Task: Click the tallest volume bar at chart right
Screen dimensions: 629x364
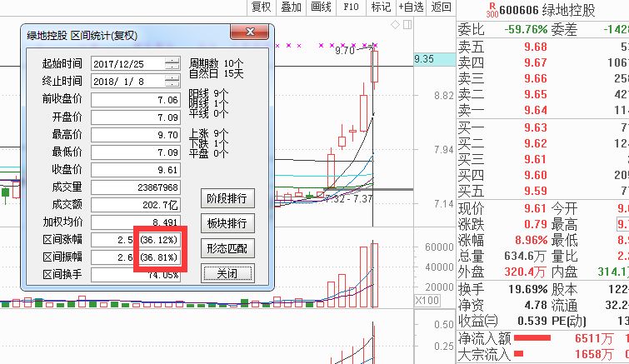Action: tap(374, 276)
